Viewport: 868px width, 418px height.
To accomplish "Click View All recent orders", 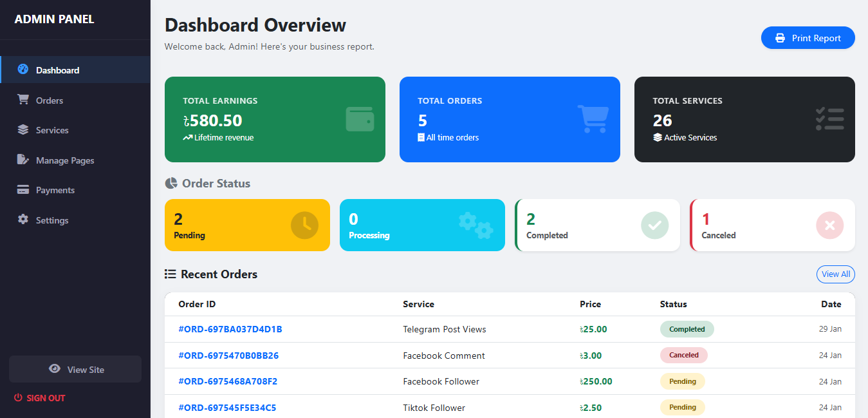I will (835, 274).
